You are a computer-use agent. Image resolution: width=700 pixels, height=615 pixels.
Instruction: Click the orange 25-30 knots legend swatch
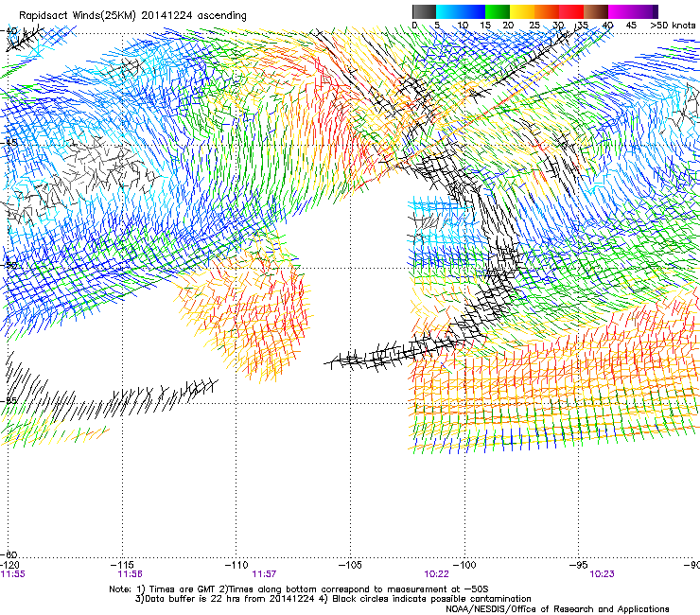pos(547,11)
